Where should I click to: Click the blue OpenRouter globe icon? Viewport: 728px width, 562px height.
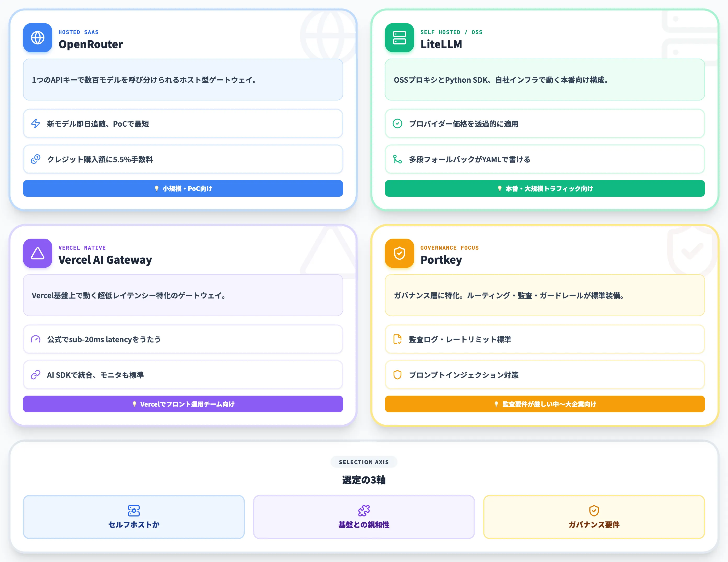(x=38, y=38)
